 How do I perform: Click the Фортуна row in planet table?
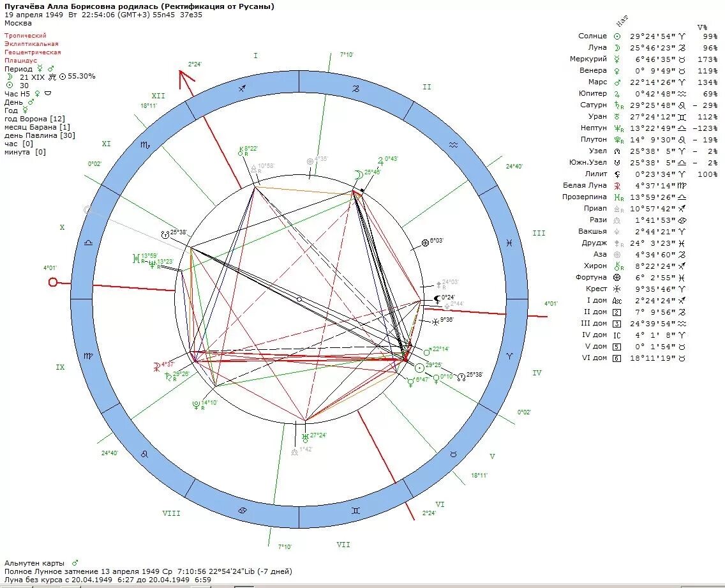[x=631, y=278]
